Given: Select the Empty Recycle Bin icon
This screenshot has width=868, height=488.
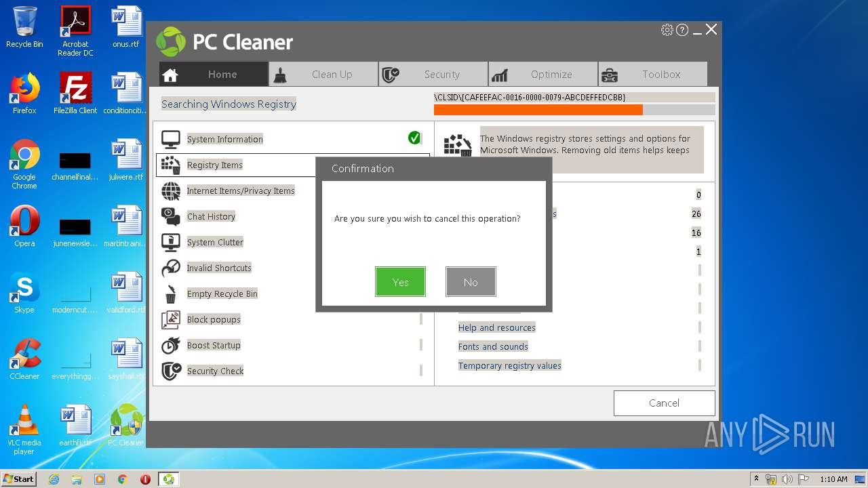Looking at the screenshot, I should tap(171, 293).
